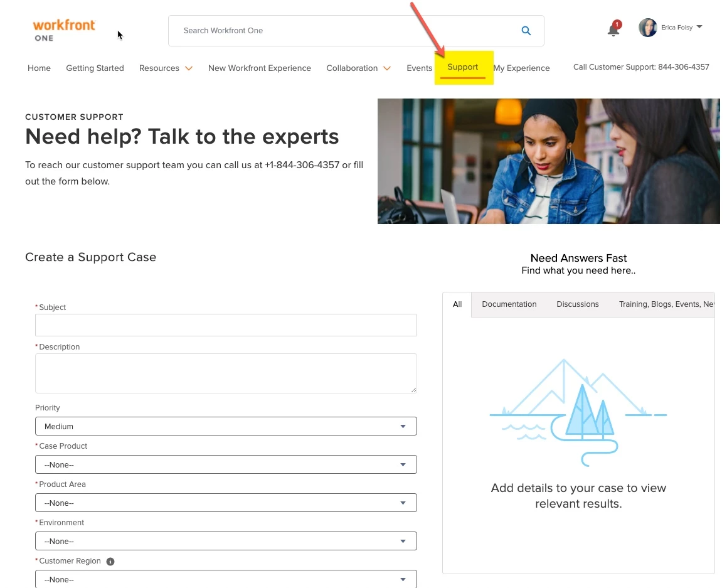The height and width of the screenshot is (588, 727).
Task: Click into the Description text area
Action: coord(226,373)
